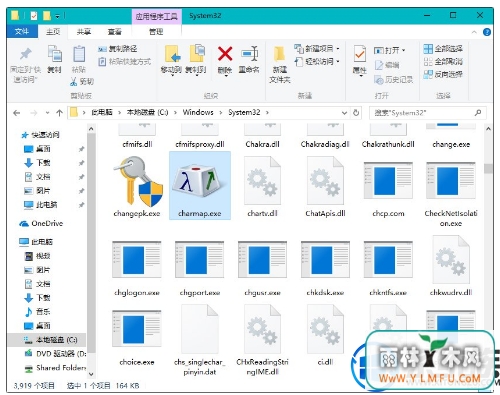Image resolution: width=500 pixels, height=395 pixels.
Task: Select the choice.exe file
Action: click(x=137, y=338)
